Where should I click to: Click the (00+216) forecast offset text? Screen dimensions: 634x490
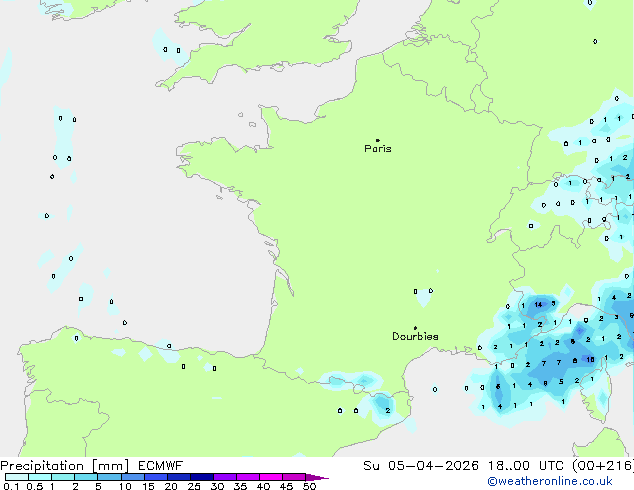click(603, 466)
